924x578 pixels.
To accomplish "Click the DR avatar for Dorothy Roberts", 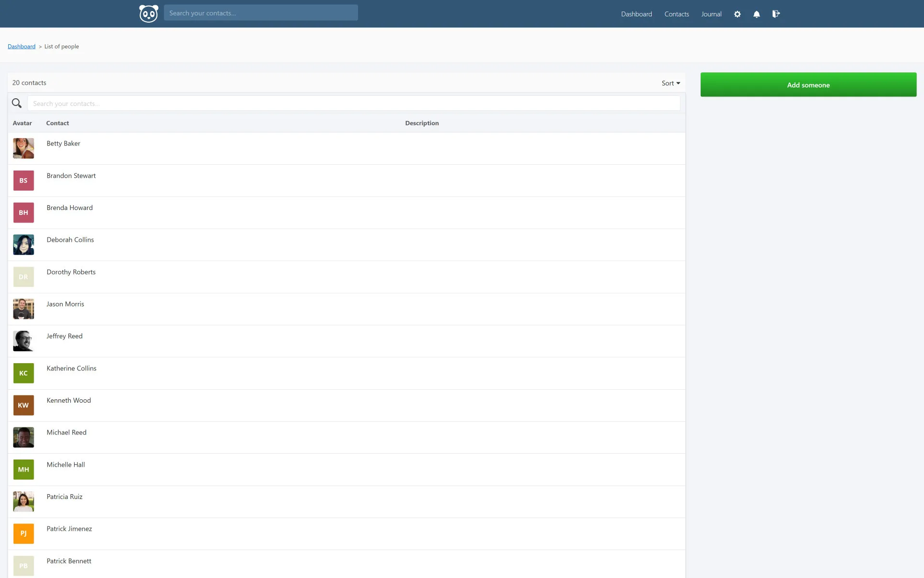I will coord(24,277).
